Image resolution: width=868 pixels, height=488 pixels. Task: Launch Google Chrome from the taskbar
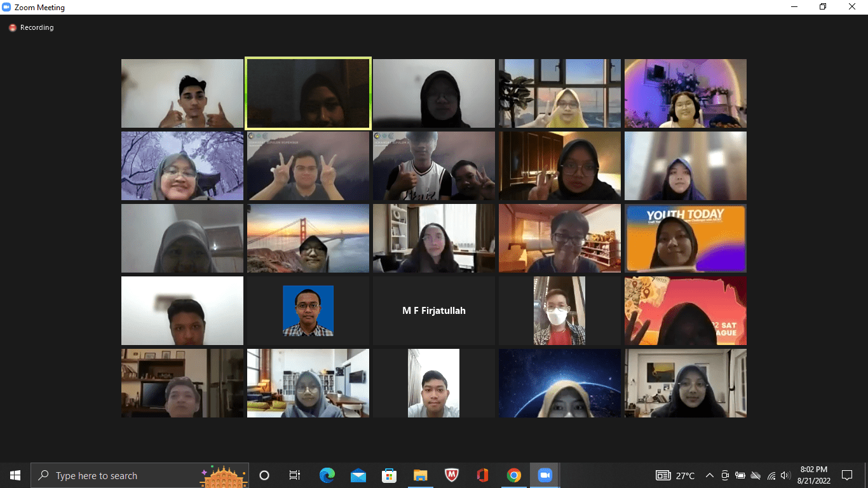click(514, 475)
